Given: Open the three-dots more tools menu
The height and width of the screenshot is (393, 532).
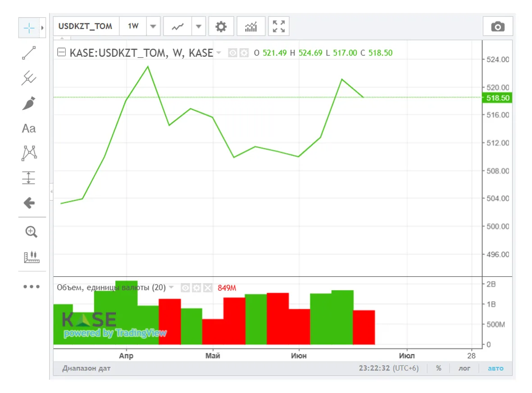Looking at the screenshot, I should [32, 287].
